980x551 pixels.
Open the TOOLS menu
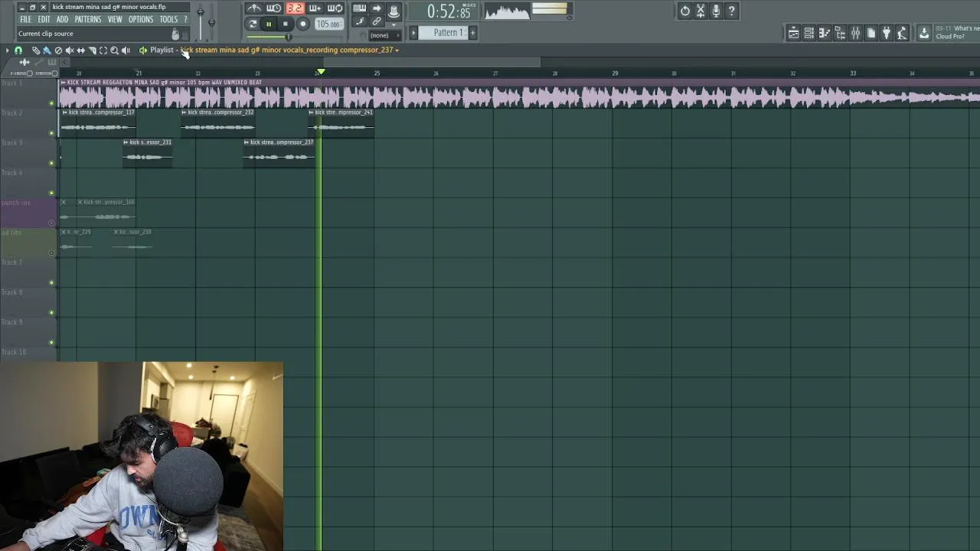click(168, 19)
